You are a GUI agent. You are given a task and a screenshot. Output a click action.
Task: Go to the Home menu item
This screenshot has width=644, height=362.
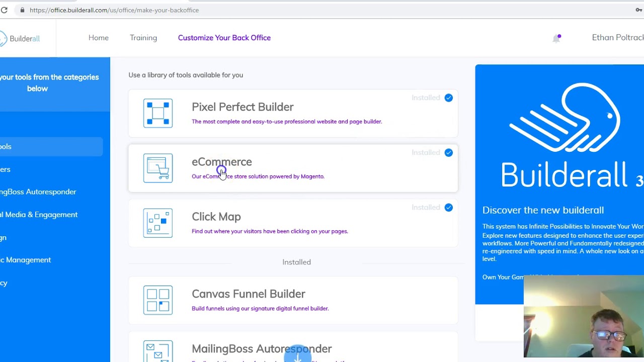tap(99, 38)
